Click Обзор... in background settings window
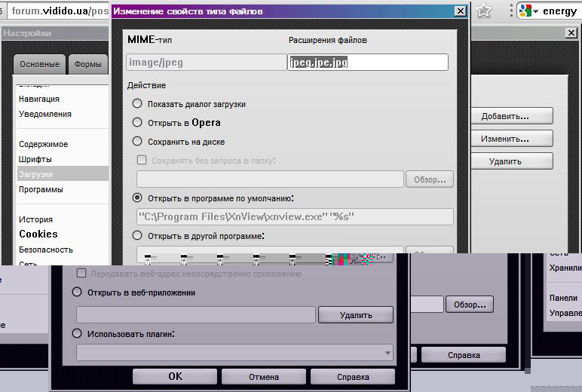582x392 pixels. click(470, 305)
